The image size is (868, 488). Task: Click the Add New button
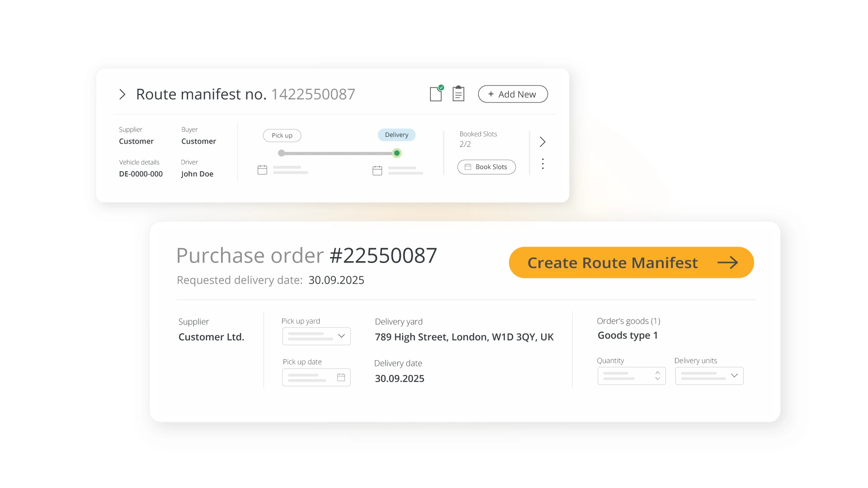coord(513,94)
